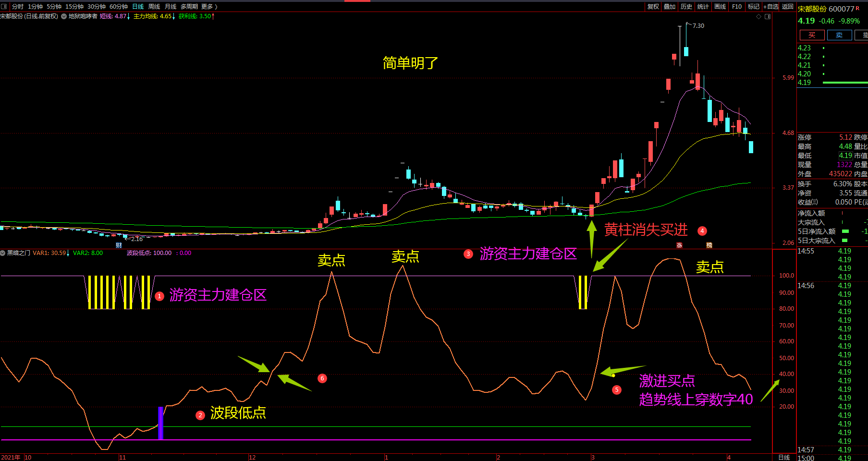
Task: Click the 返回 back button
Action: click(788, 6)
